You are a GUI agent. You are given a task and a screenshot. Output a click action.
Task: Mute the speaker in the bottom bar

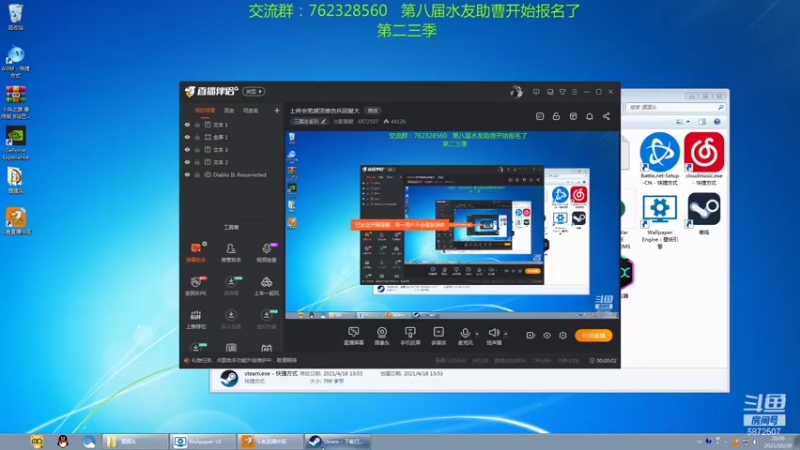click(493, 336)
